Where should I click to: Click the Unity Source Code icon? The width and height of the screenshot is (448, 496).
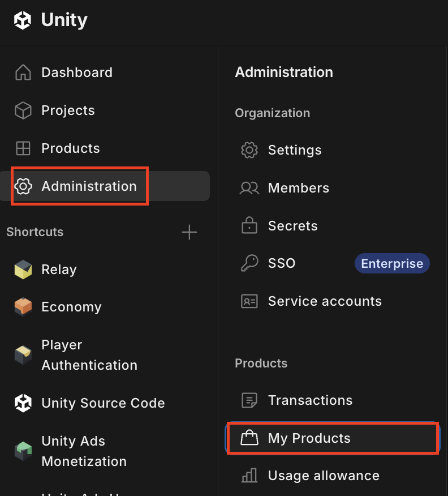click(23, 403)
